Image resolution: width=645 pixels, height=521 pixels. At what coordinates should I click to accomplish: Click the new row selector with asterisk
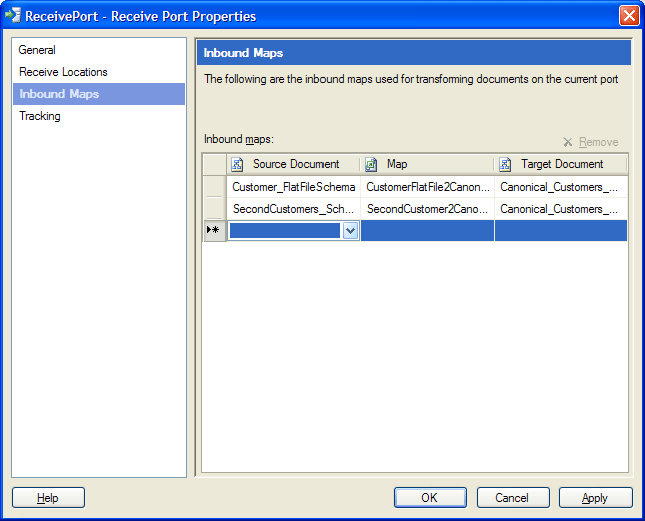(214, 230)
